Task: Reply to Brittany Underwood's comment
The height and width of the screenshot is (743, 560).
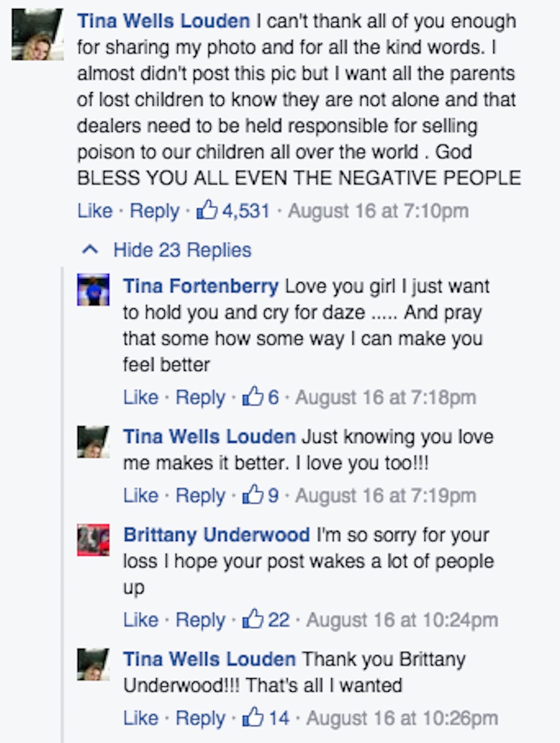Action: click(x=200, y=620)
